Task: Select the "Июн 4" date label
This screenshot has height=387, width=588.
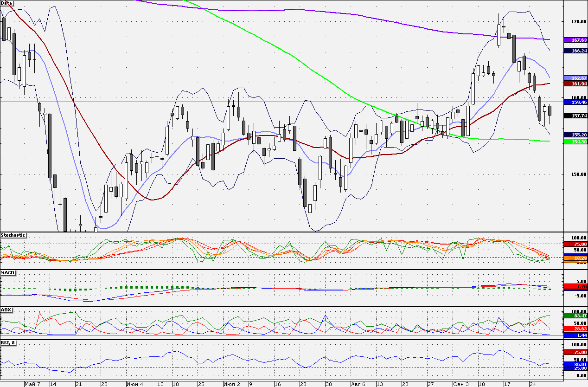Action: (135, 384)
